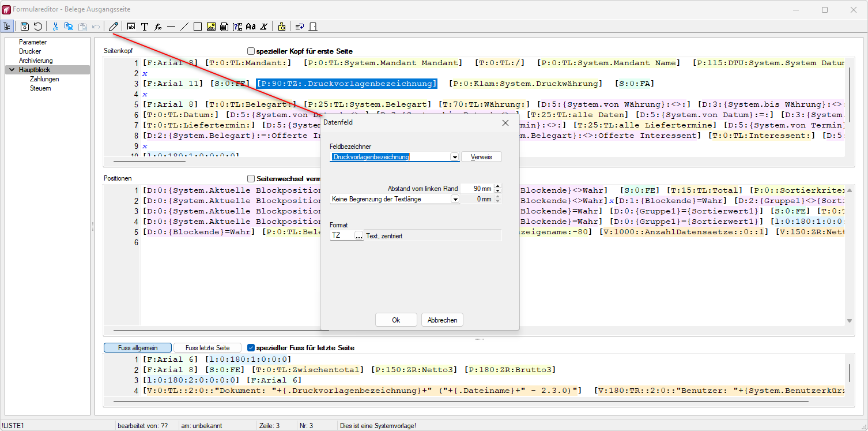The image size is (868, 431).
Task: Click the revert/reload circular arrow icon
Action: [37, 26]
